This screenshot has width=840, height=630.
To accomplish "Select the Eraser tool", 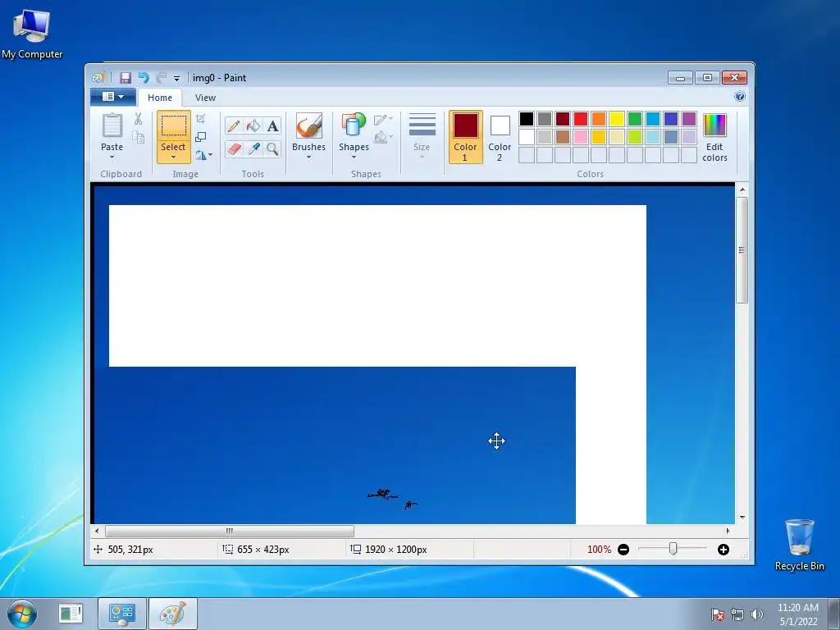I will (x=234, y=148).
